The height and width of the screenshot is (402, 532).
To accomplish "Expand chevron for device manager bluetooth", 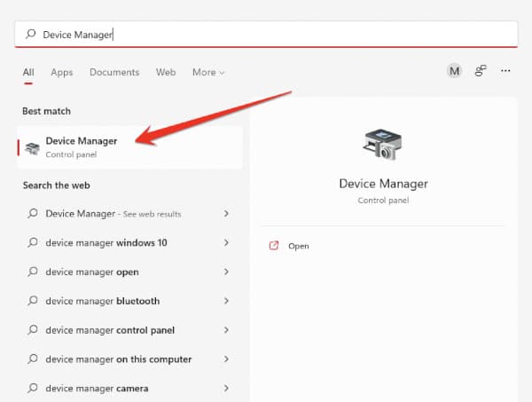I will tap(226, 301).
